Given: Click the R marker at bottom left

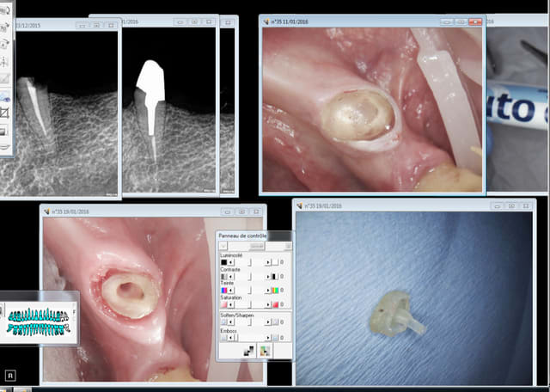Looking at the screenshot, I should (9, 375).
